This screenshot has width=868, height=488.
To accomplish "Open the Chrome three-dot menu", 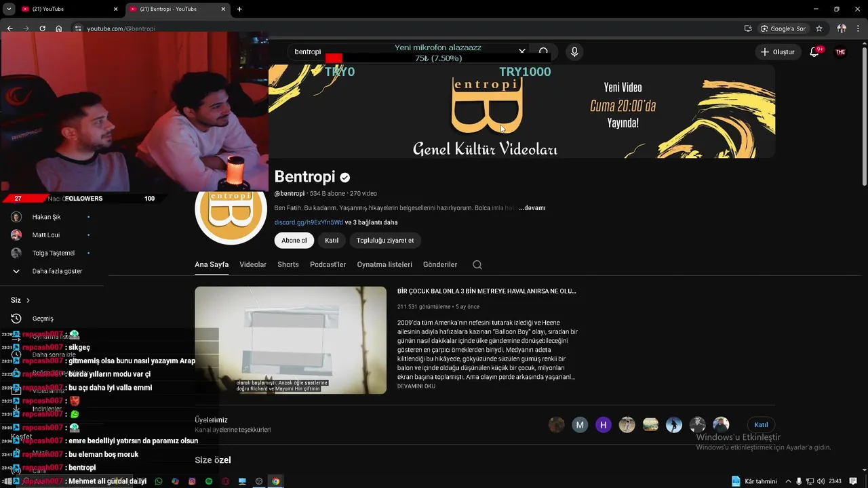I will (858, 28).
